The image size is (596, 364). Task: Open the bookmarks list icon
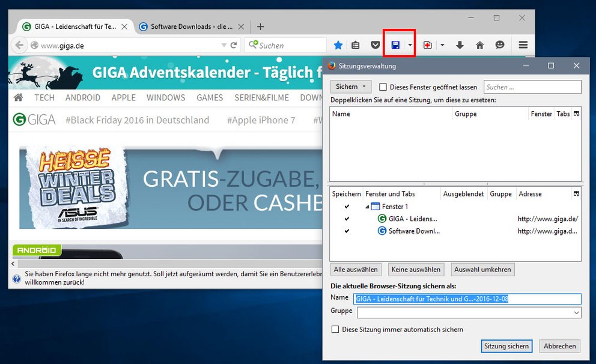click(356, 45)
